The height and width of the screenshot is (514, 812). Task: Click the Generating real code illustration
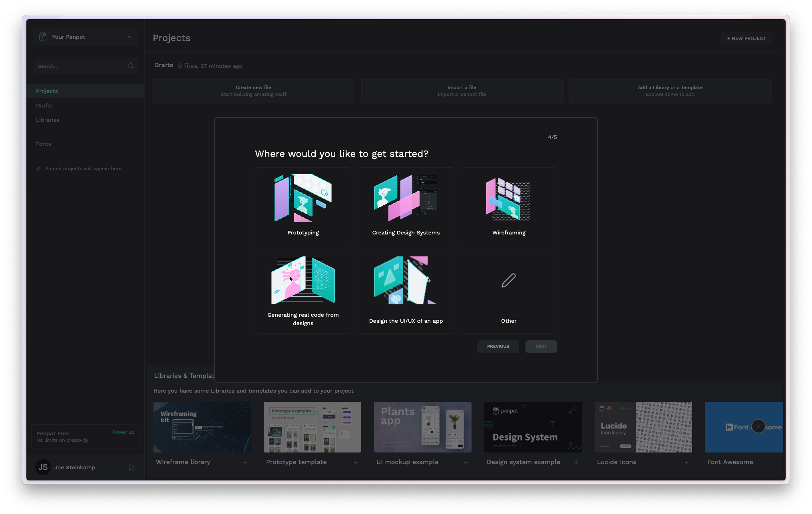303,280
